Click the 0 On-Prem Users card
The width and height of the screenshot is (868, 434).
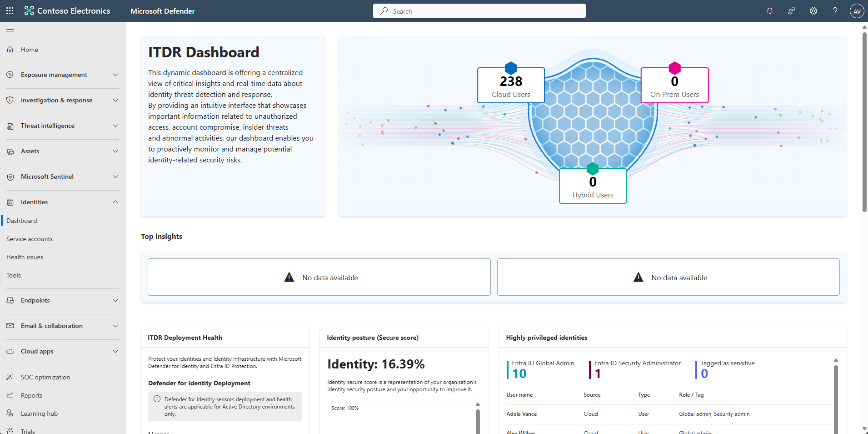coord(674,86)
